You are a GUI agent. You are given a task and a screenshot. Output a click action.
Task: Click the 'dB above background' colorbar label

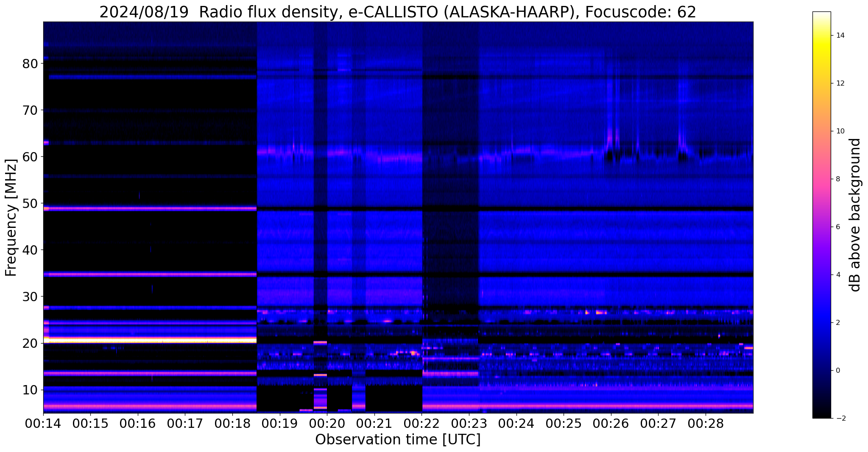click(x=855, y=215)
